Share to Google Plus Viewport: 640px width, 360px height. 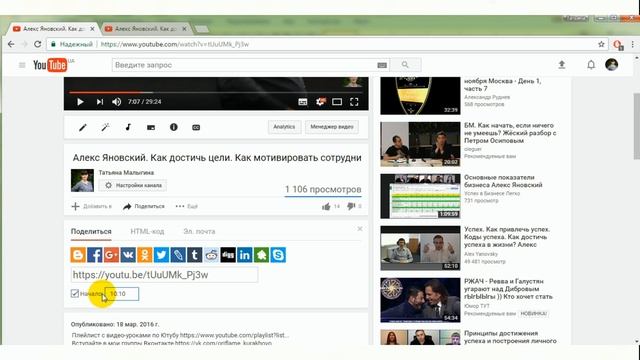(x=111, y=255)
